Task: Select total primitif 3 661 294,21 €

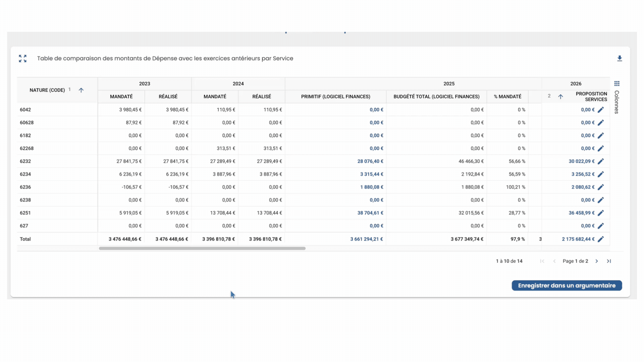Action: (x=366, y=239)
